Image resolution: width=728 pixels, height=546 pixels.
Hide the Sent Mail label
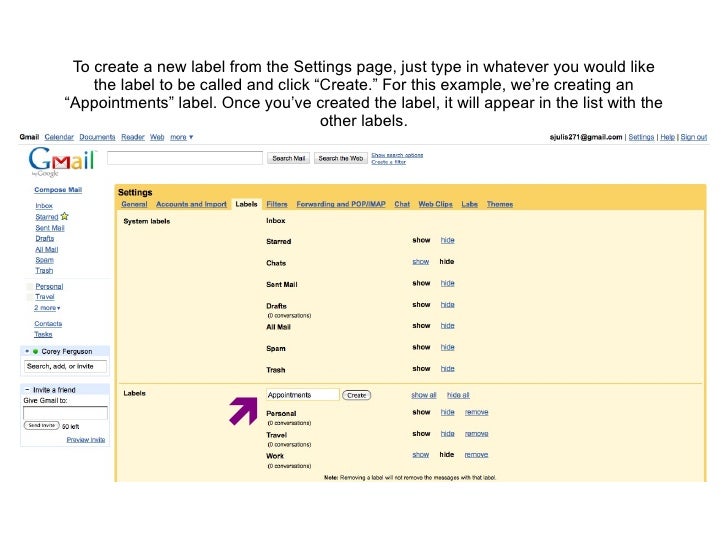(448, 283)
